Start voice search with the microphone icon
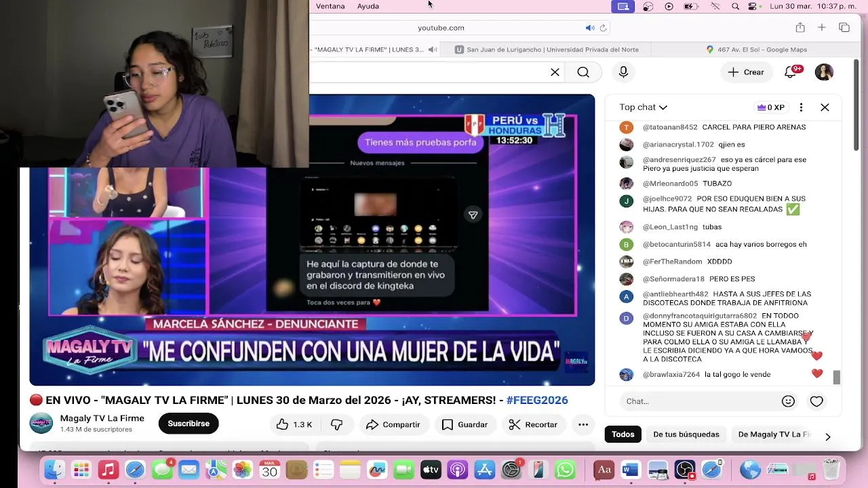Viewport: 868px width, 488px height. (x=623, y=72)
